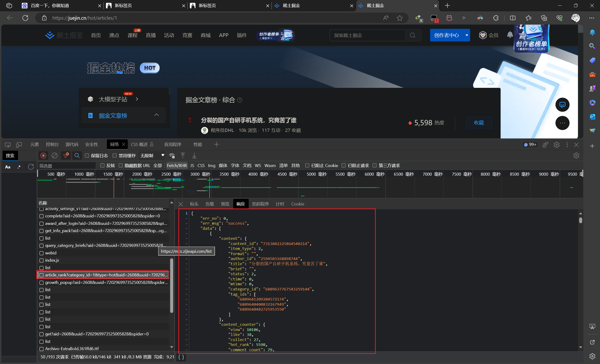Check the 反转 filter checkbox
The width and height of the screenshot is (600, 364).
[102, 165]
